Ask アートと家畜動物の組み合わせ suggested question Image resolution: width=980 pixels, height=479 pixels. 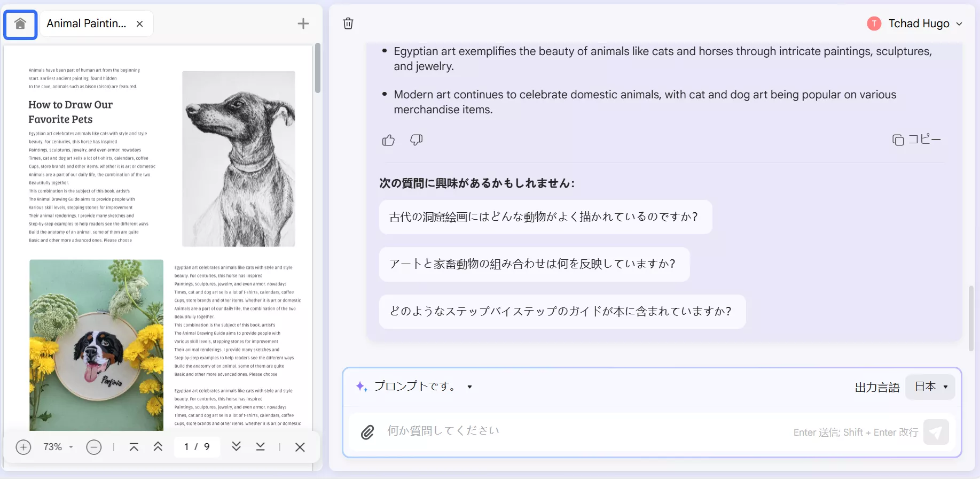[534, 264]
